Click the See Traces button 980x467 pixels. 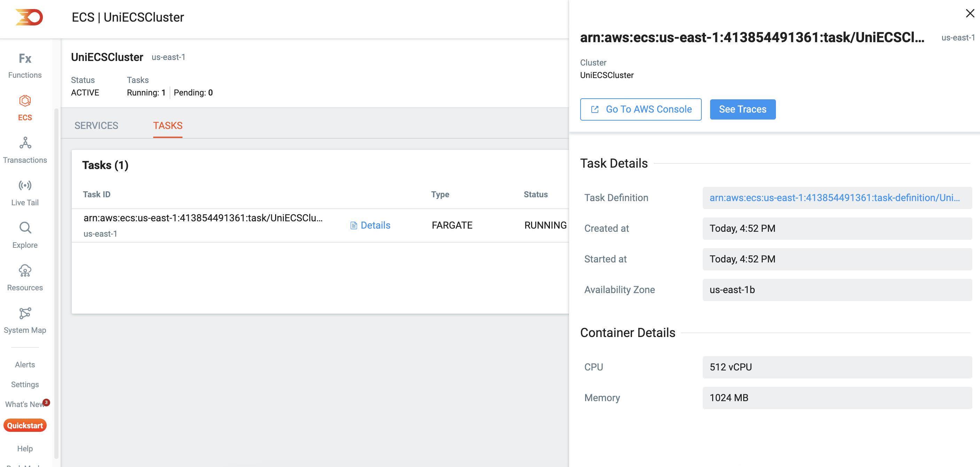pyautogui.click(x=742, y=109)
